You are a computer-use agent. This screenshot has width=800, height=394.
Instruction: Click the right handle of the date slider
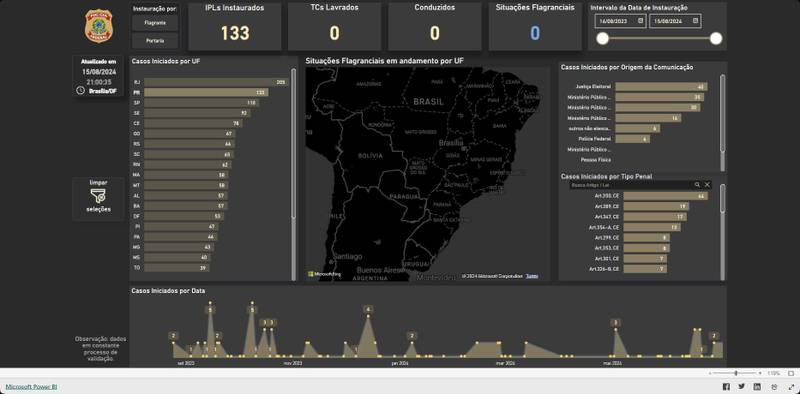coord(716,38)
